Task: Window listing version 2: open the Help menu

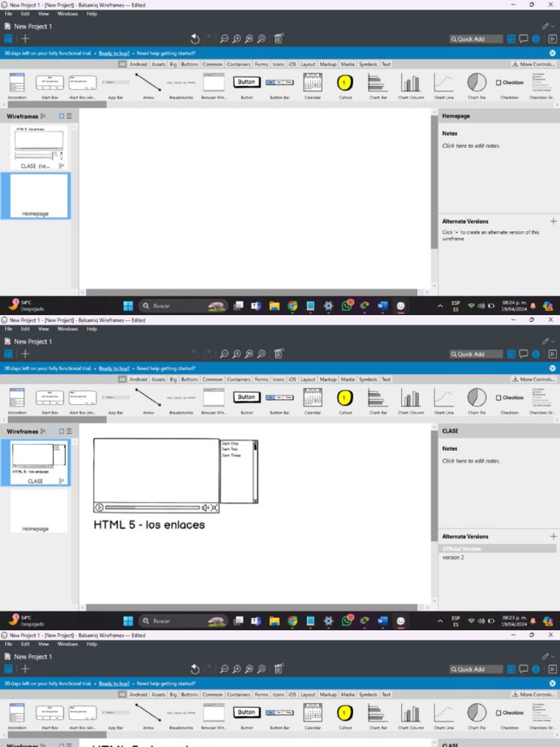Action: click(x=92, y=329)
